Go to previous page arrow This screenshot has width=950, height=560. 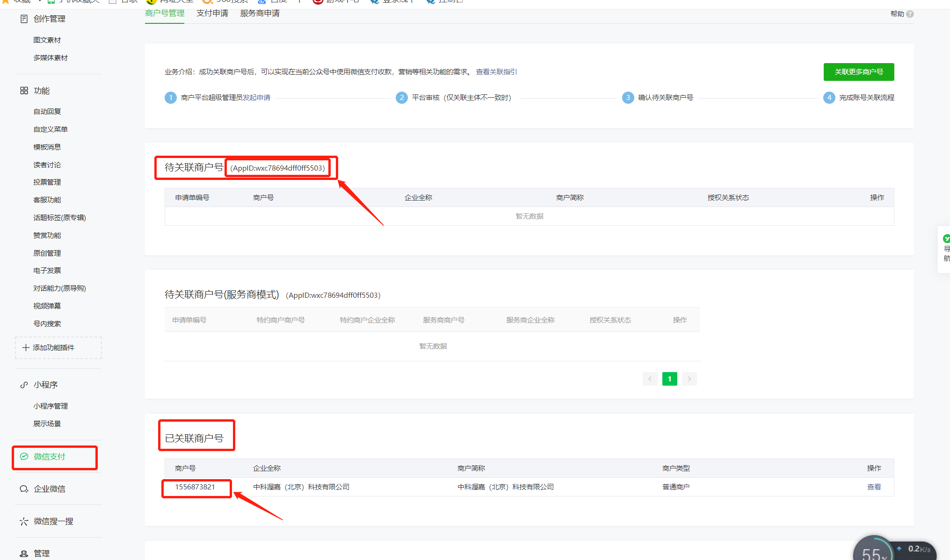click(x=650, y=379)
